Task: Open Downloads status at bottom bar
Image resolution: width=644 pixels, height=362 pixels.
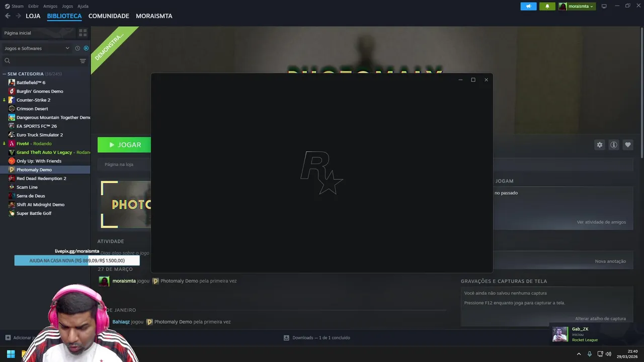Action: 317,338
